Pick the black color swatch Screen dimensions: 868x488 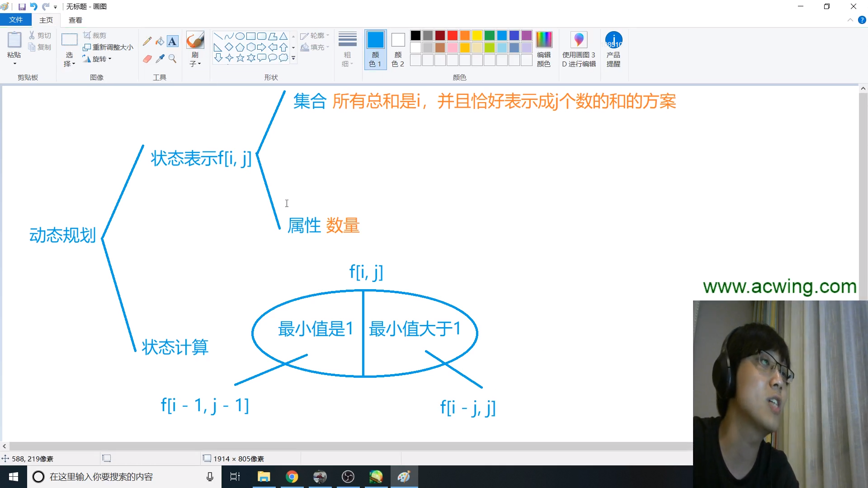(416, 35)
